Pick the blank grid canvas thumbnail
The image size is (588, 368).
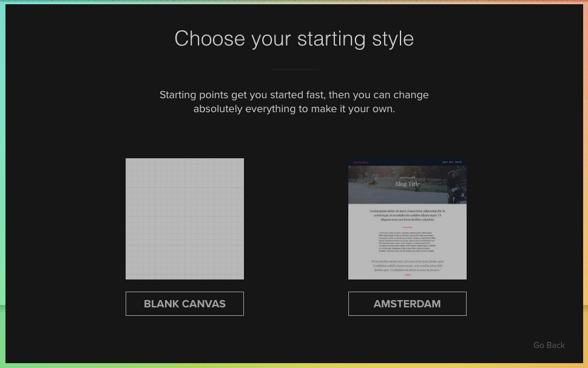coord(184,219)
